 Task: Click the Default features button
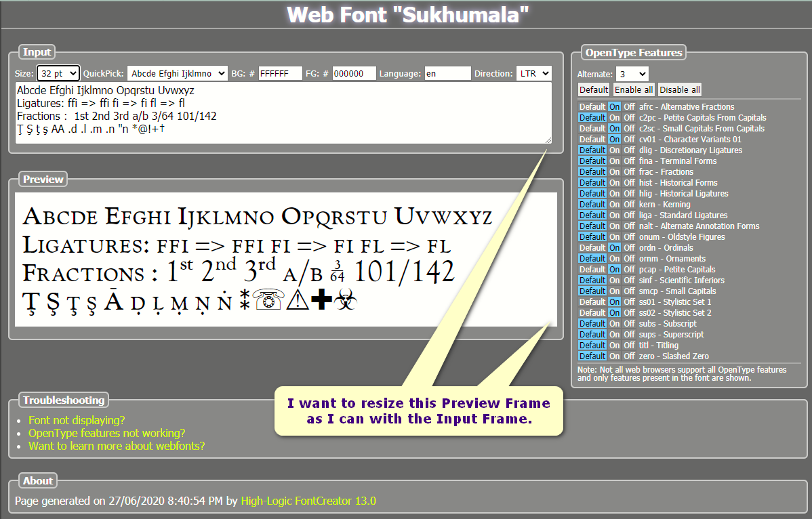point(594,89)
